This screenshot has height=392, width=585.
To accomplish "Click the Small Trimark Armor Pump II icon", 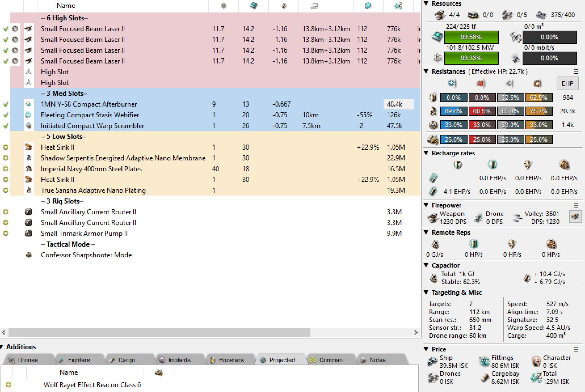I will pyautogui.click(x=28, y=233).
